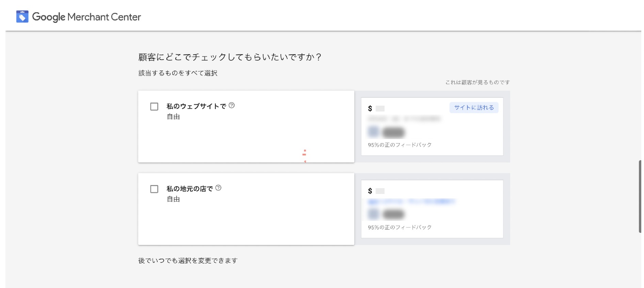This screenshot has height=288, width=644.
Task: Open blurred blue link in local store preview
Action: click(x=411, y=202)
